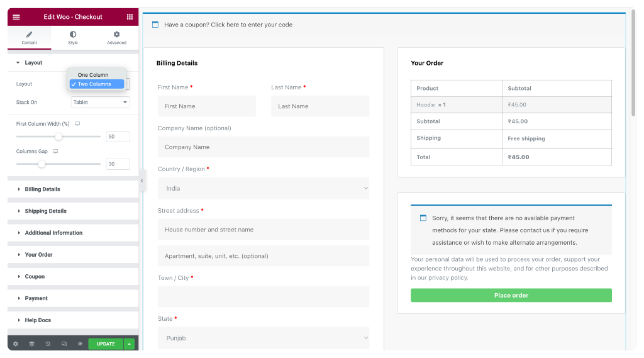
Task: Click the Total ₹45.00 amount
Action: pos(518,157)
